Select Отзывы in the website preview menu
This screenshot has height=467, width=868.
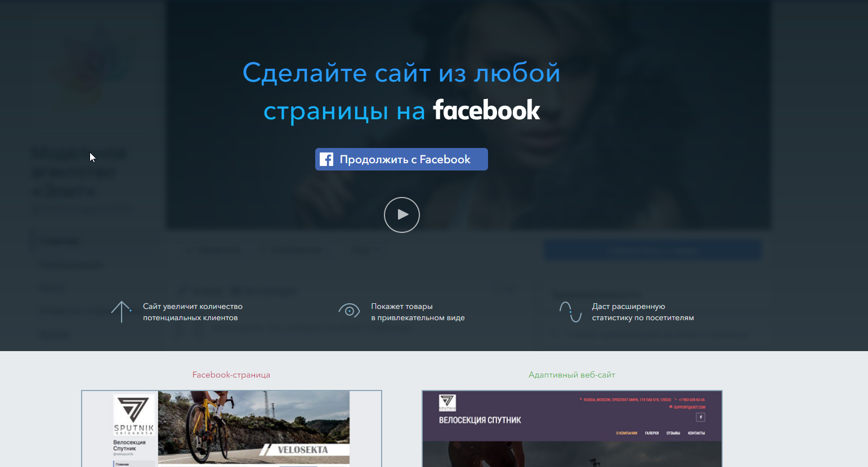(673, 433)
